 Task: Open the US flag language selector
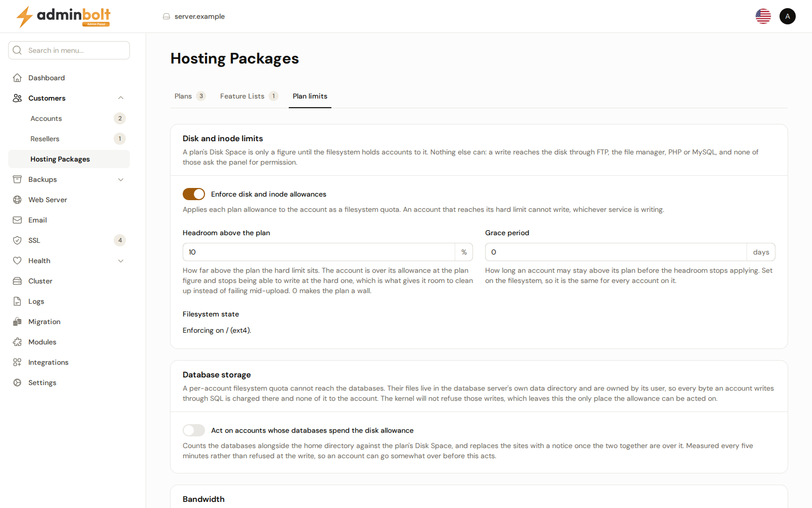pos(763,16)
